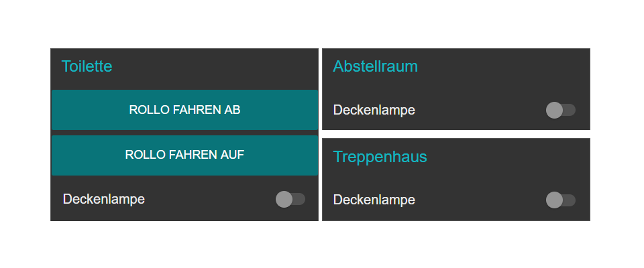Turn on the Abstellraum Deckenlampe switch

click(561, 110)
